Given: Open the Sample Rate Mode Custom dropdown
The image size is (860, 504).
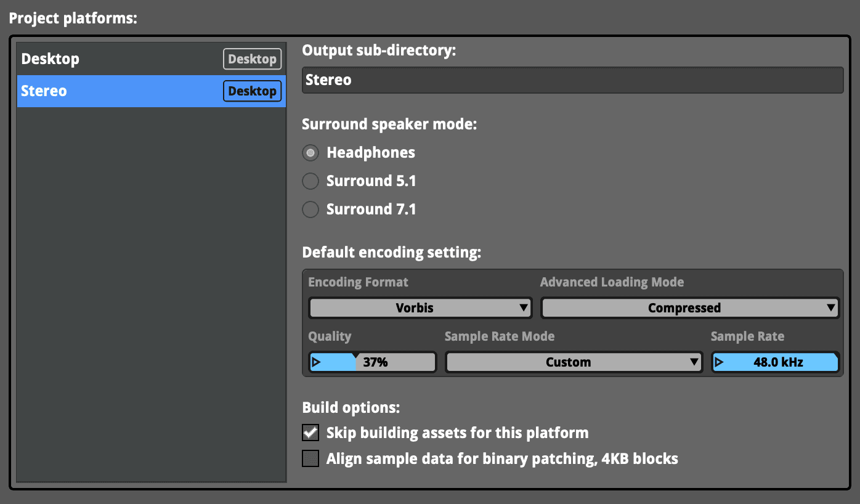Looking at the screenshot, I should [x=568, y=362].
